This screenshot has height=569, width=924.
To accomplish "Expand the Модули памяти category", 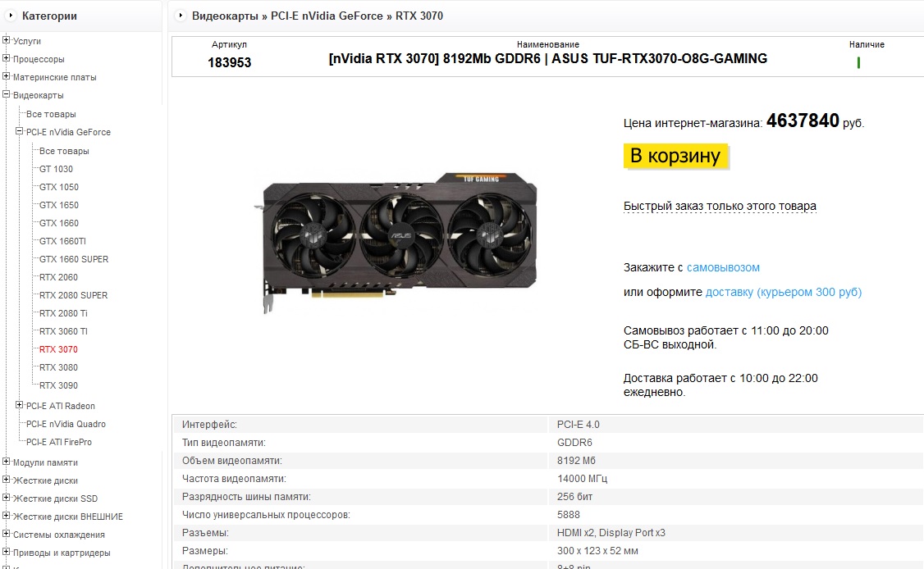I will (6, 462).
